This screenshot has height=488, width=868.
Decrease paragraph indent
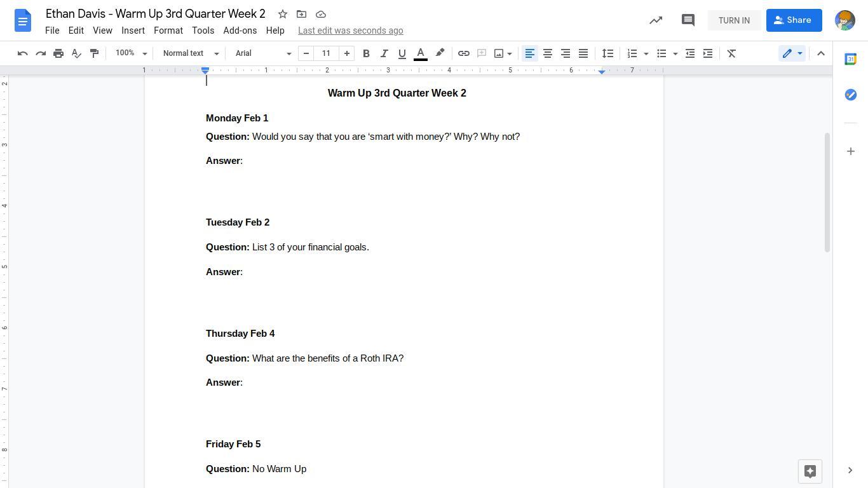pyautogui.click(x=690, y=53)
